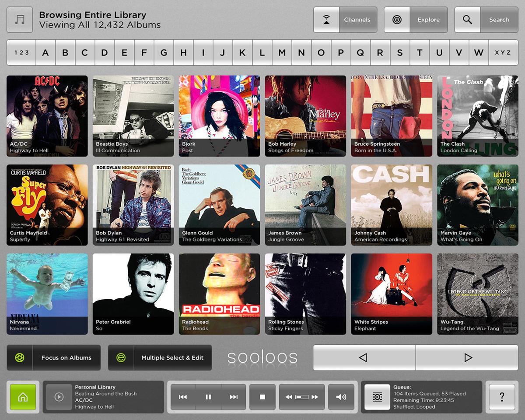Jump to albums starting with numbers 123
525x420 pixels.
tap(21, 52)
